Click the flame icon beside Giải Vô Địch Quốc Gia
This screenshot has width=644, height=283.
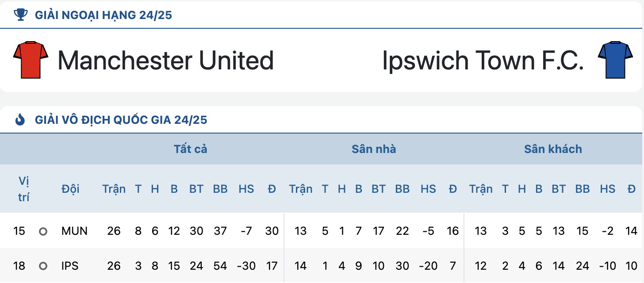pyautogui.click(x=20, y=120)
